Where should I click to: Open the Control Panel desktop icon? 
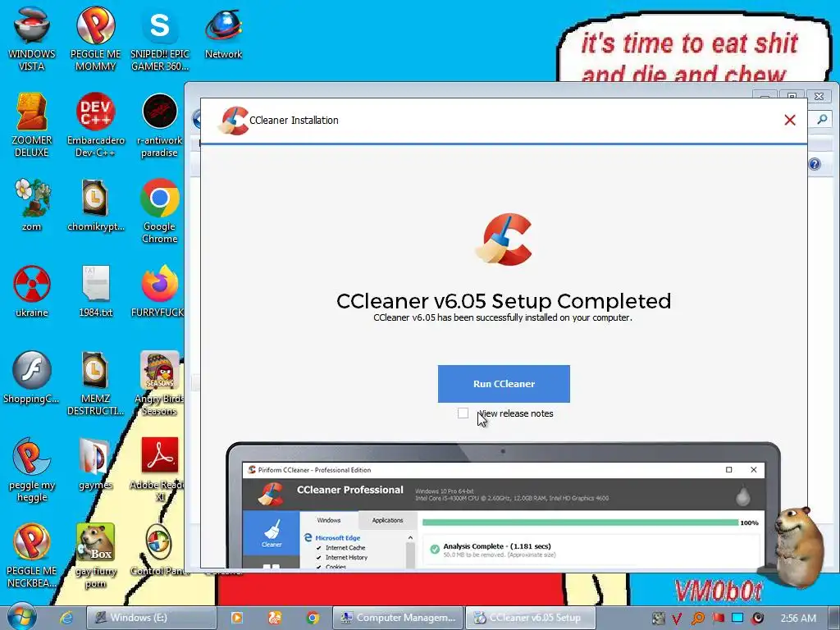click(x=160, y=550)
